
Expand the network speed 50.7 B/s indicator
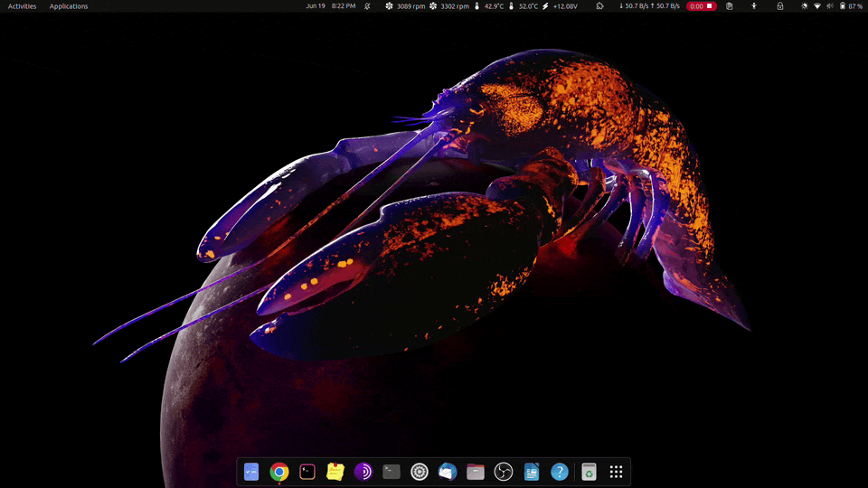click(x=649, y=6)
